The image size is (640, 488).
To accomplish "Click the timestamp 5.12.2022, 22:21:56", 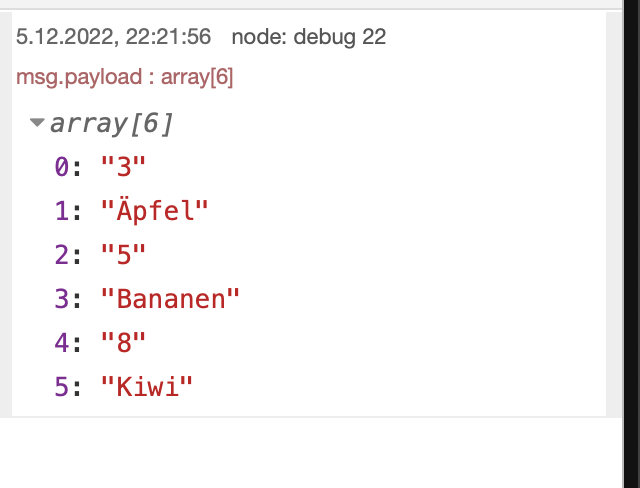I will pyautogui.click(x=113, y=37).
